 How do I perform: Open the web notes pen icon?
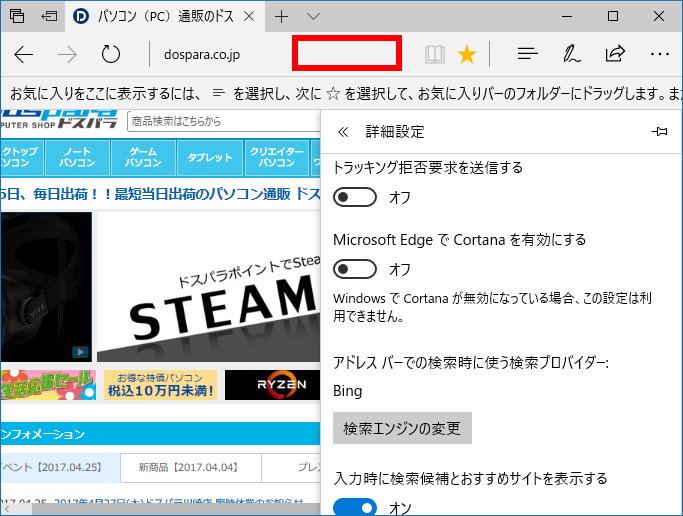point(572,55)
